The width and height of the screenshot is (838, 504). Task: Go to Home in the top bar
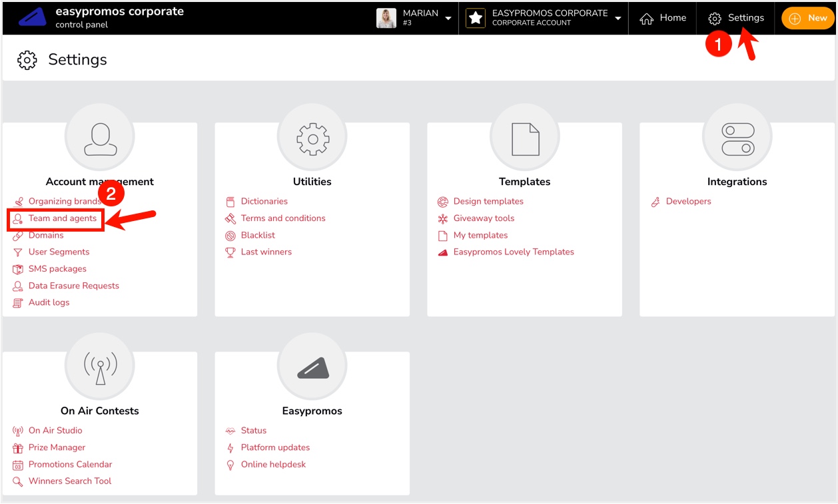663,18
